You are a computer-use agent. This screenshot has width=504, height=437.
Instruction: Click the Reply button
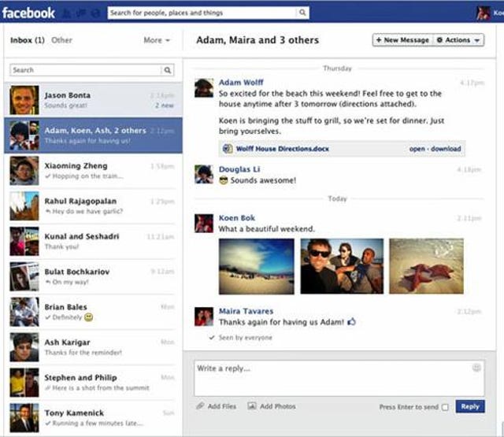[x=470, y=406]
